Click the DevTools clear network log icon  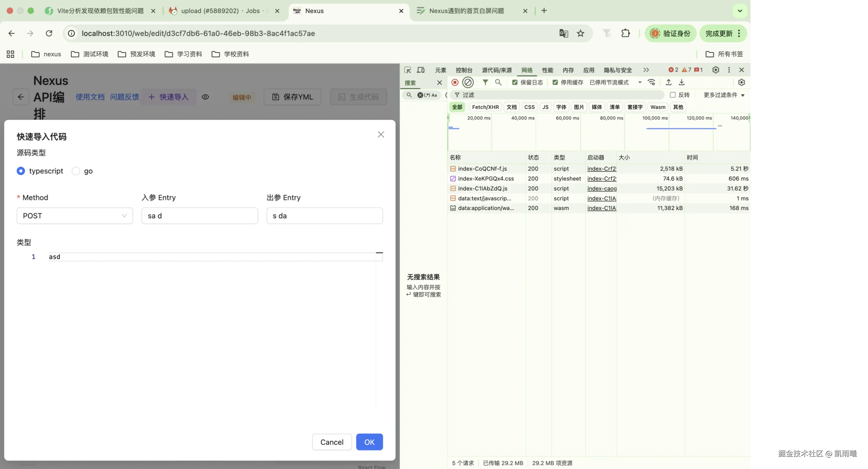[468, 82]
